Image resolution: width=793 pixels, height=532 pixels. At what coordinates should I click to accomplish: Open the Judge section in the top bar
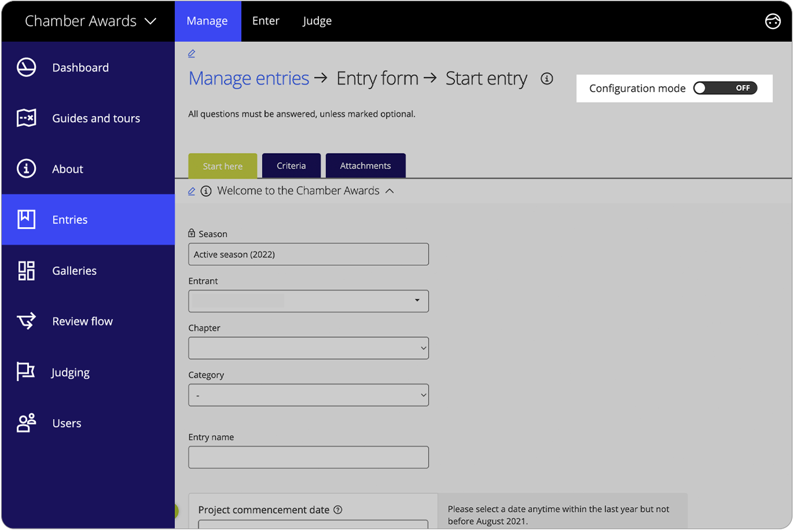(317, 21)
